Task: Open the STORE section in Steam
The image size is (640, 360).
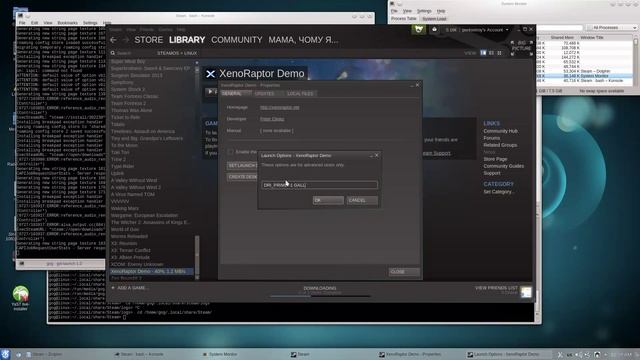Action: click(x=149, y=40)
